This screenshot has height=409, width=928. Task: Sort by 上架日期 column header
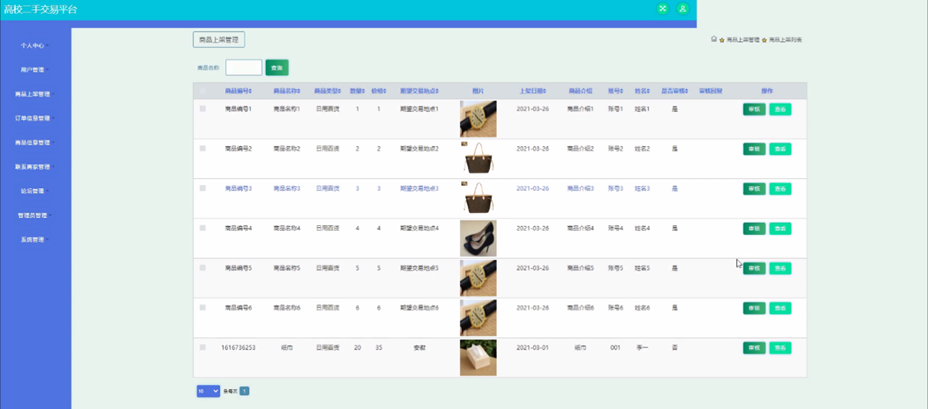532,91
